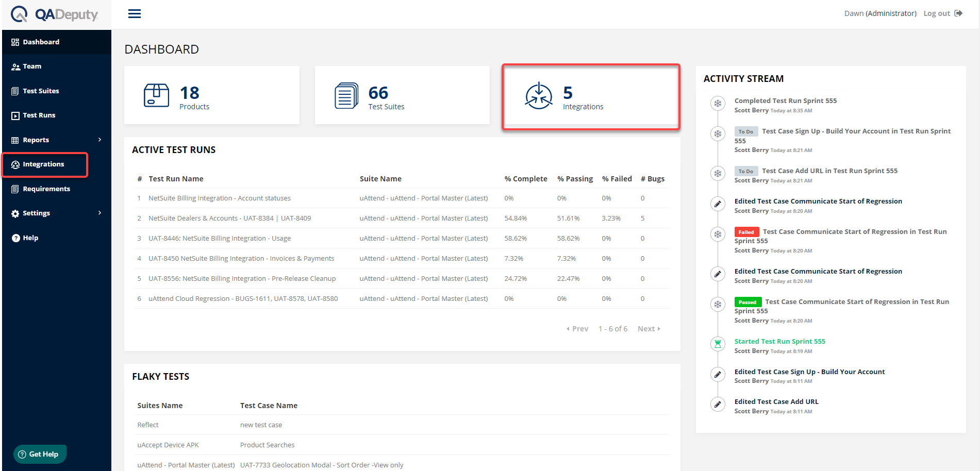
Task: Open test run uAttend Cloud Regression - BUGS-1611
Action: pos(243,299)
